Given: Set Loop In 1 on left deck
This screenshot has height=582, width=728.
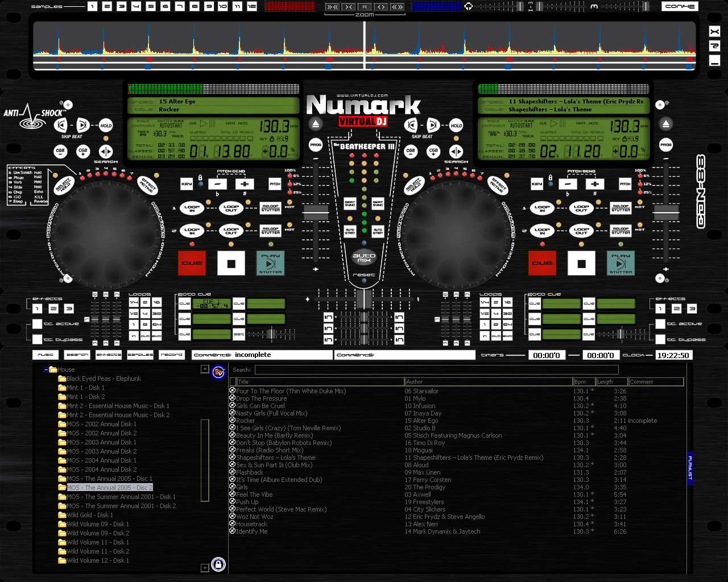Looking at the screenshot, I should point(192,208).
